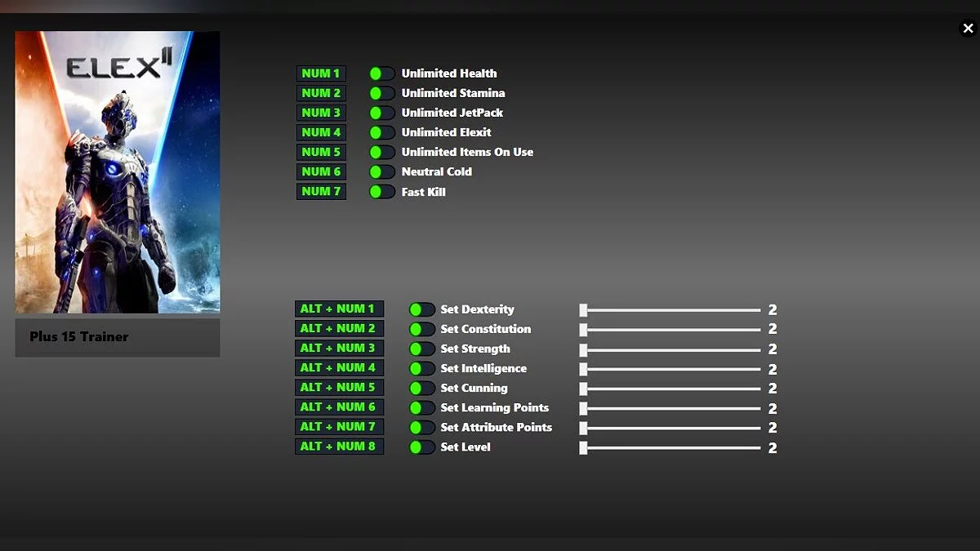Viewport: 980px width, 551px height.
Task: Click the NUM 6 hotkey button
Action: (321, 171)
